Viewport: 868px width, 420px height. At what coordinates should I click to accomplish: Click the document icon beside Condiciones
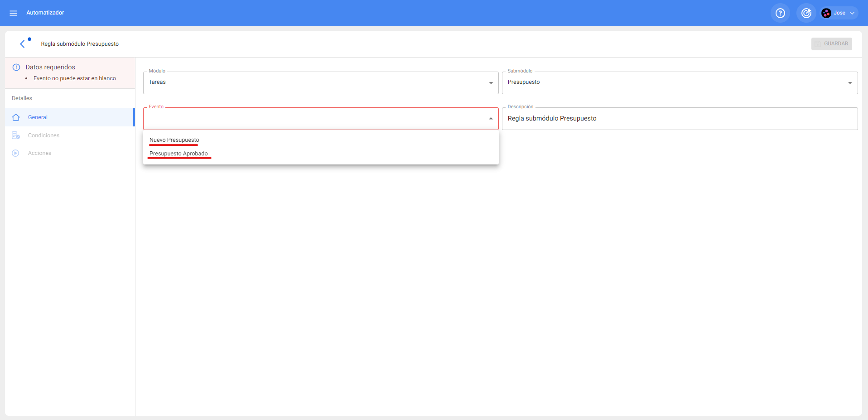[16, 135]
